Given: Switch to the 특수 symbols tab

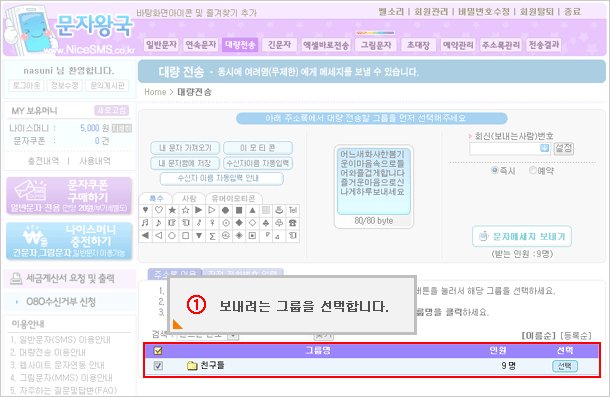Looking at the screenshot, I should point(156,198).
